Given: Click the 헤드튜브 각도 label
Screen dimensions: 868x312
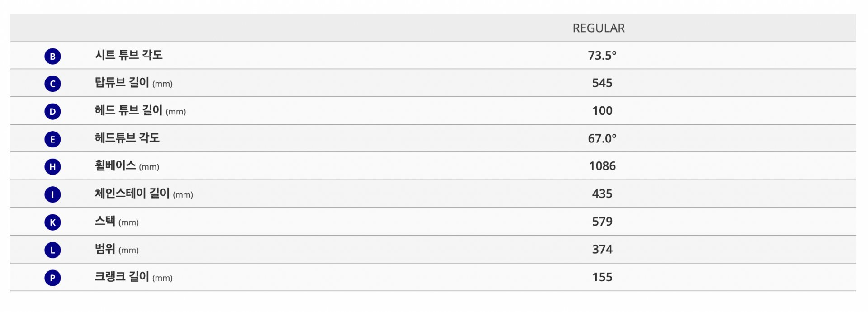Looking at the screenshot, I should 127,137.
